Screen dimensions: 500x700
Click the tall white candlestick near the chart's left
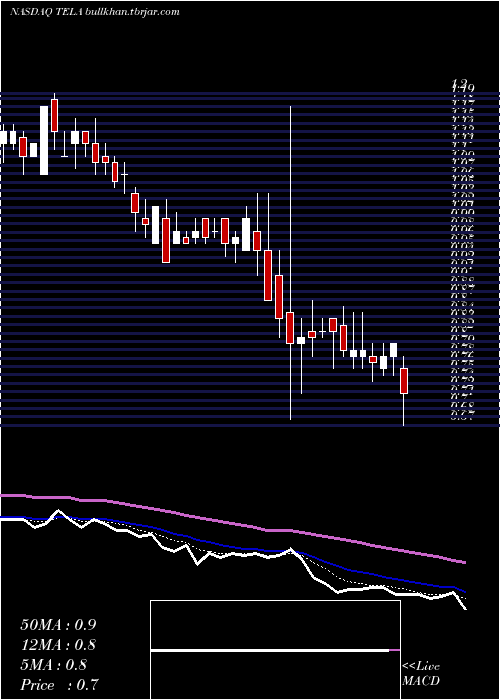coord(44,140)
